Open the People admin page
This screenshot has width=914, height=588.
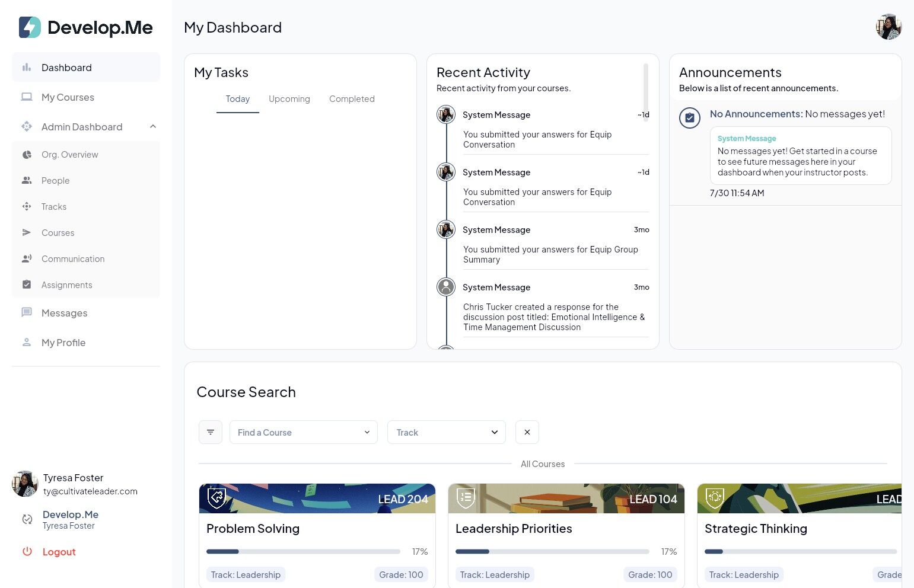86,181
